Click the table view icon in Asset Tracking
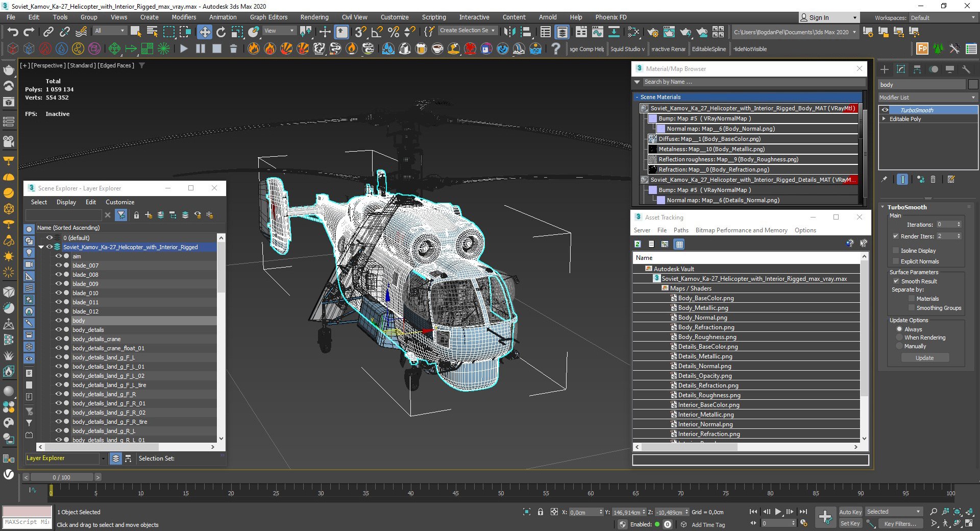Screen dimensions: 980x531 pos(679,244)
